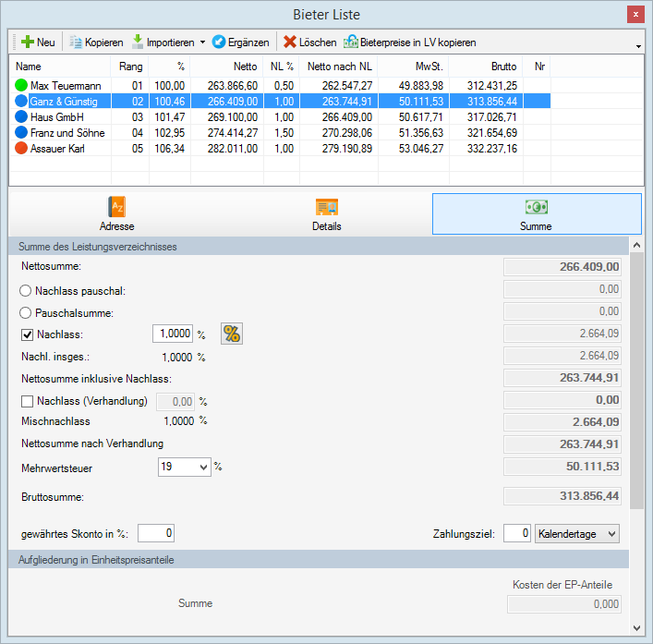Click the percent calculator icon button
Screen dimensions: 653x644
click(232, 334)
